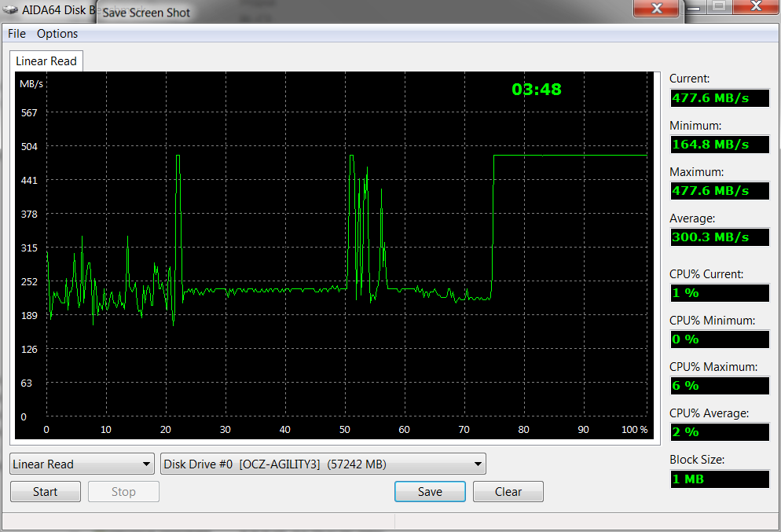The height and width of the screenshot is (532, 781).
Task: Maximize the AIDA64 Disk Benchmark window
Action: click(x=718, y=6)
